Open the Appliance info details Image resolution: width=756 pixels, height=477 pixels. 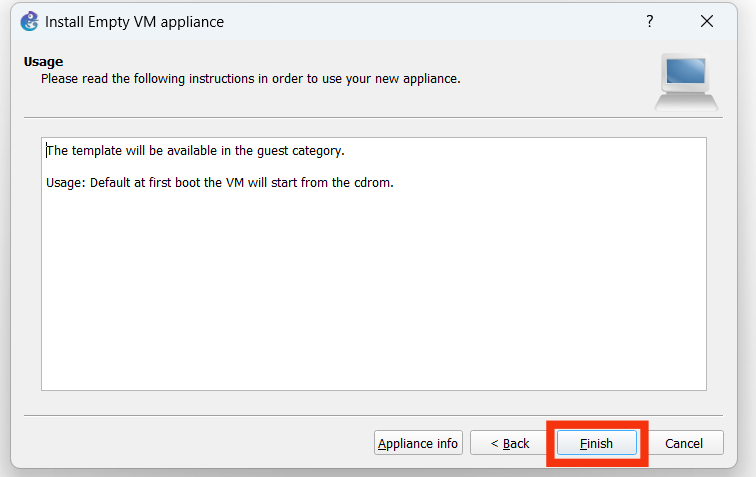418,443
